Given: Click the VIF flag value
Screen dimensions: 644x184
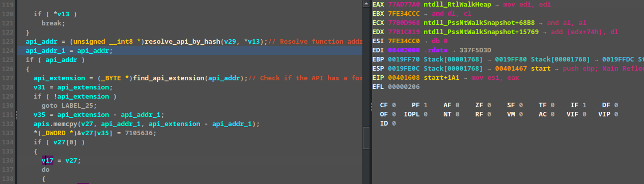Looking at the screenshot, I should (x=584, y=114).
